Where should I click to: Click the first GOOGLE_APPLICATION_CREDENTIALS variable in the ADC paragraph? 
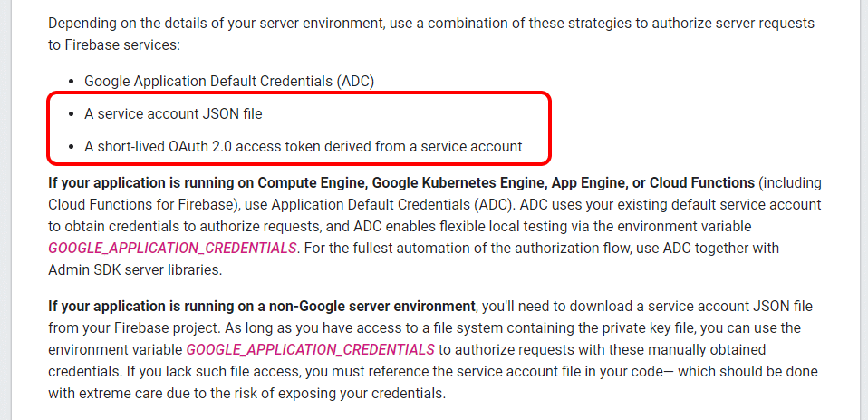point(172,248)
